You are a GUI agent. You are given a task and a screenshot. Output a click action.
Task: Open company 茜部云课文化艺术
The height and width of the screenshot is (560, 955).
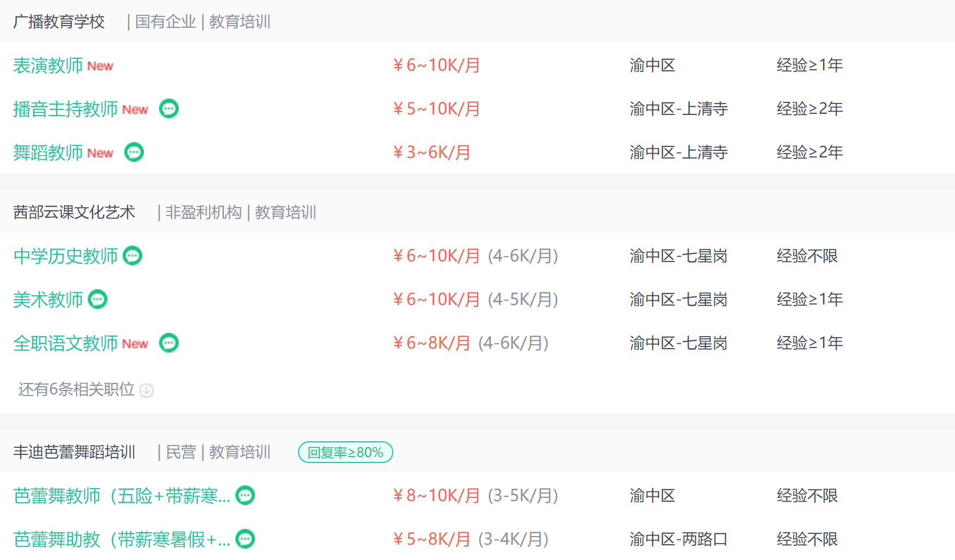[x=74, y=212]
